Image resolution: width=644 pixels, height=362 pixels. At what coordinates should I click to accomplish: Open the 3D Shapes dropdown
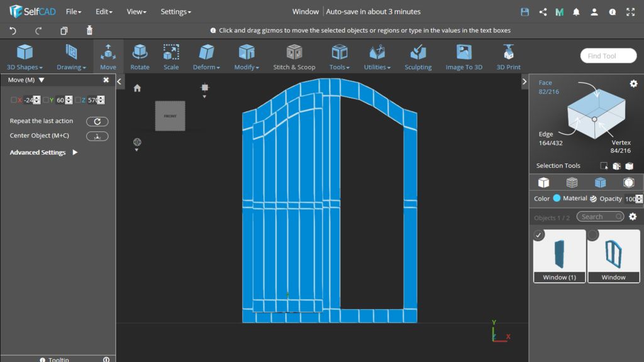pos(25,57)
